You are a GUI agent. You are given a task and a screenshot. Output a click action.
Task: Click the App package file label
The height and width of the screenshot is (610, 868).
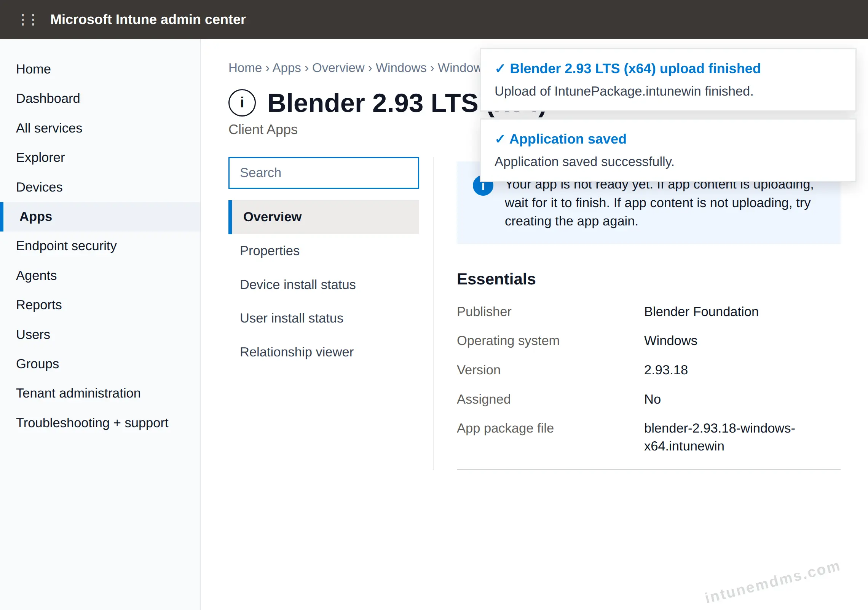(505, 428)
